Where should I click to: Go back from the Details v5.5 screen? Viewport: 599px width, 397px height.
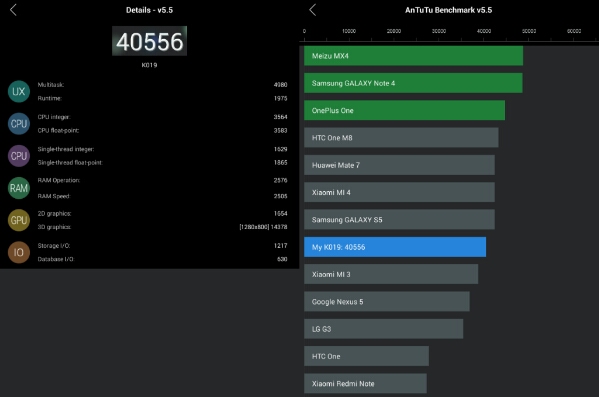click(x=13, y=10)
